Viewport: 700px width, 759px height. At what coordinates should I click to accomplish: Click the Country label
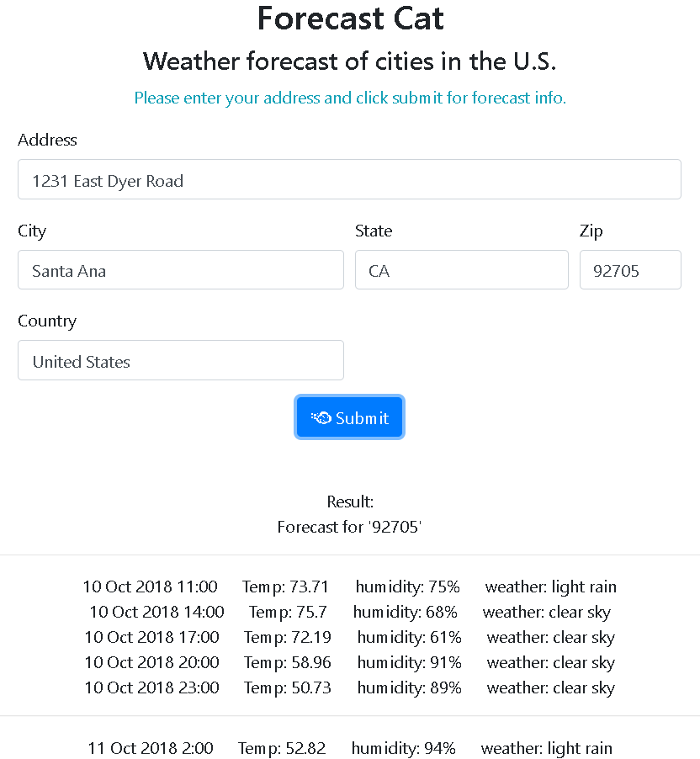coord(47,321)
